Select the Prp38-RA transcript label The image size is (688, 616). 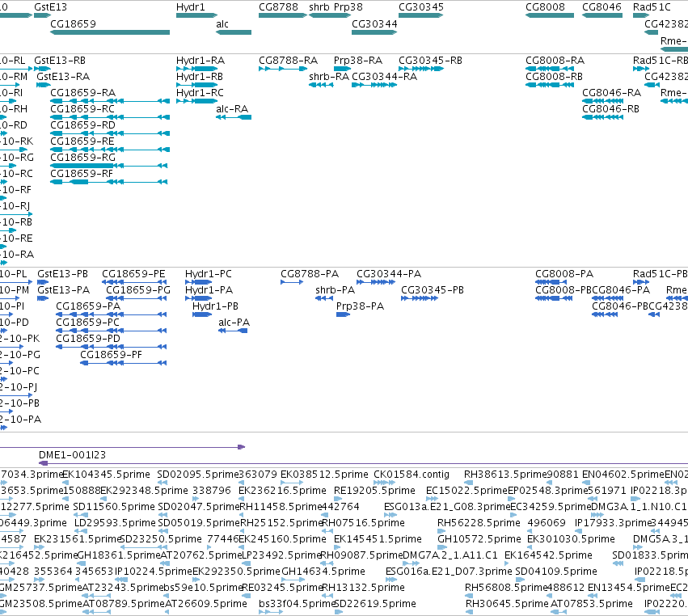[358, 60]
